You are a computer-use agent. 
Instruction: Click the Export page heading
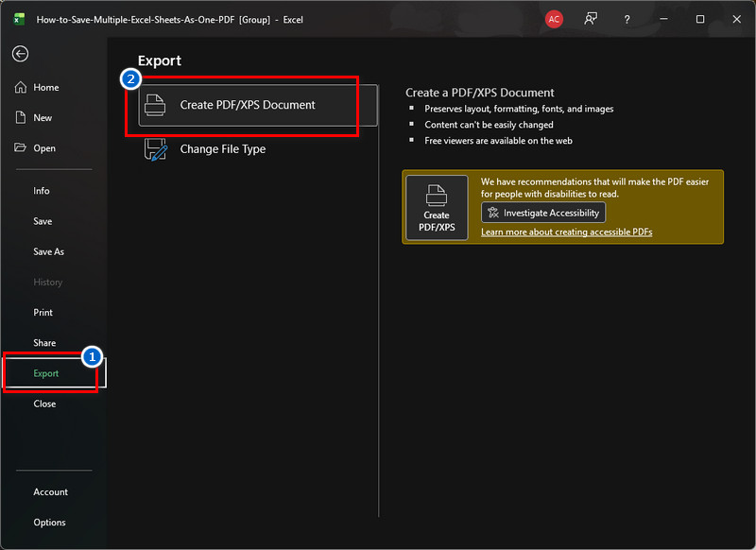160,60
